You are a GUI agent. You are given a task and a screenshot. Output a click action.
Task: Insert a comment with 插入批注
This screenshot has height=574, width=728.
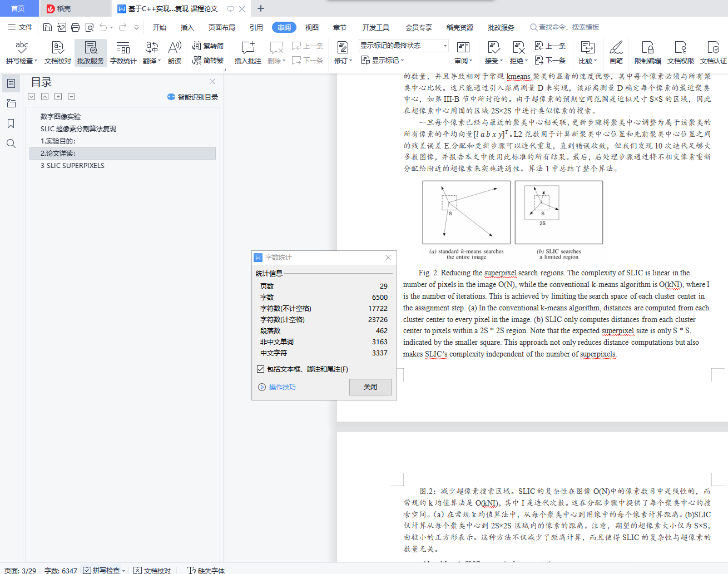point(248,53)
